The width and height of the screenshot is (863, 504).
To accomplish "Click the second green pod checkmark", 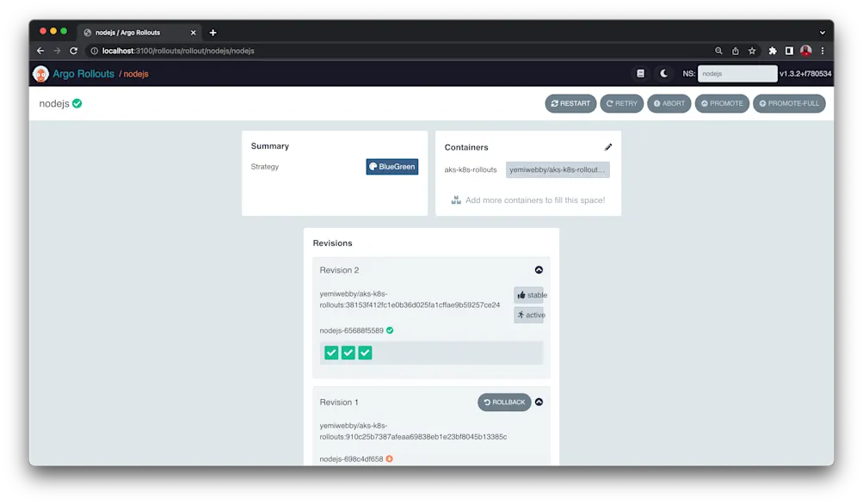I will pyautogui.click(x=348, y=353).
